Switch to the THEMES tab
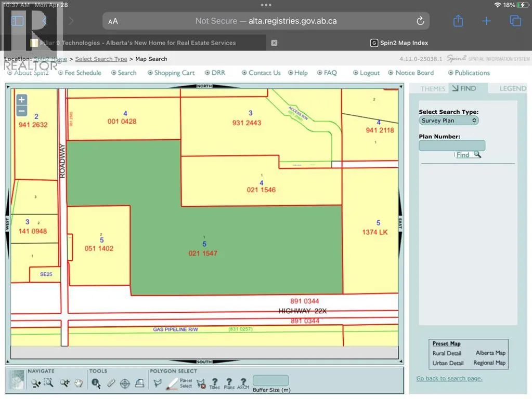The image size is (532, 399). 433,89
